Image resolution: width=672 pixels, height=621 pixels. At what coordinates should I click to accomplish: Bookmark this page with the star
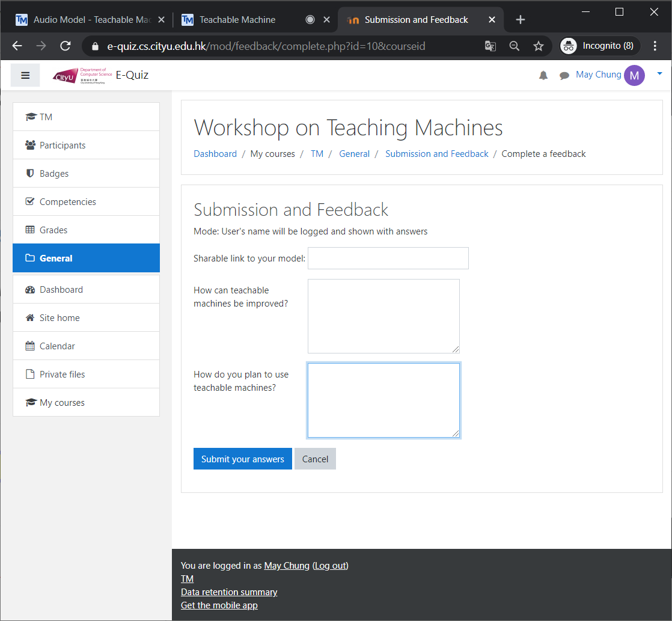click(539, 46)
